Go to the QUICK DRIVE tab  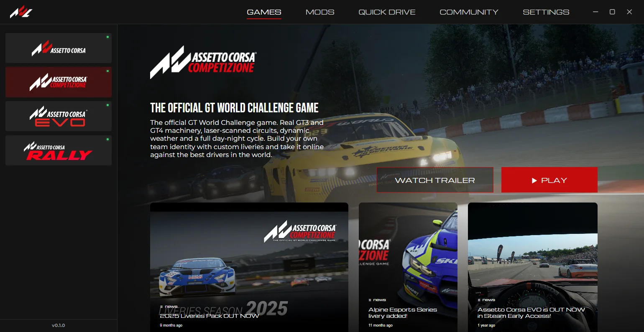(x=387, y=12)
